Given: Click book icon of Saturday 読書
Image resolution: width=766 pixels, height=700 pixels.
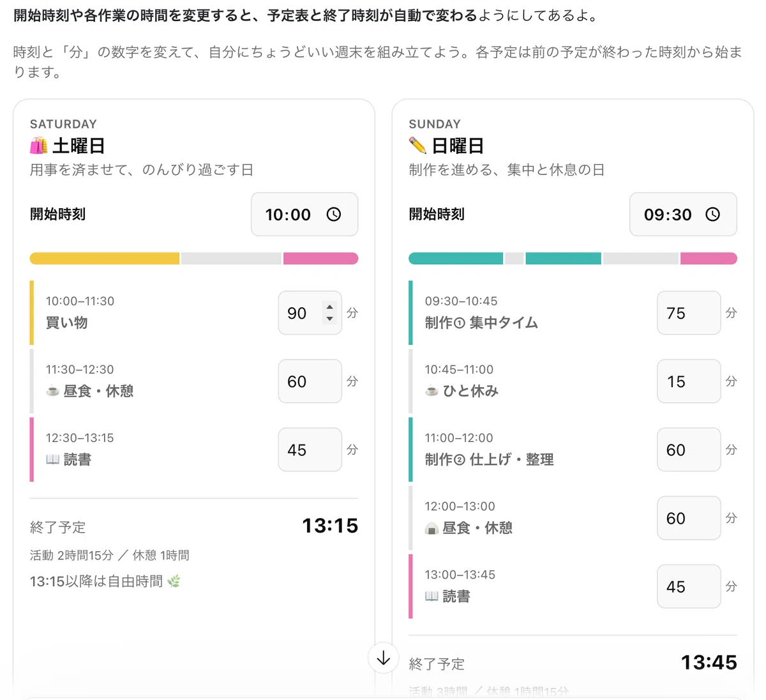Looking at the screenshot, I should click(53, 459).
